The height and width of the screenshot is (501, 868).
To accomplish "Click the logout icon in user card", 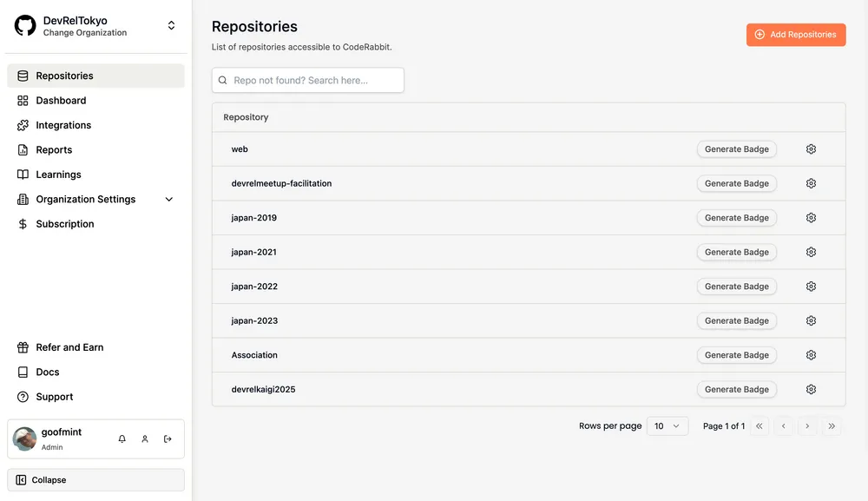I will pos(168,439).
